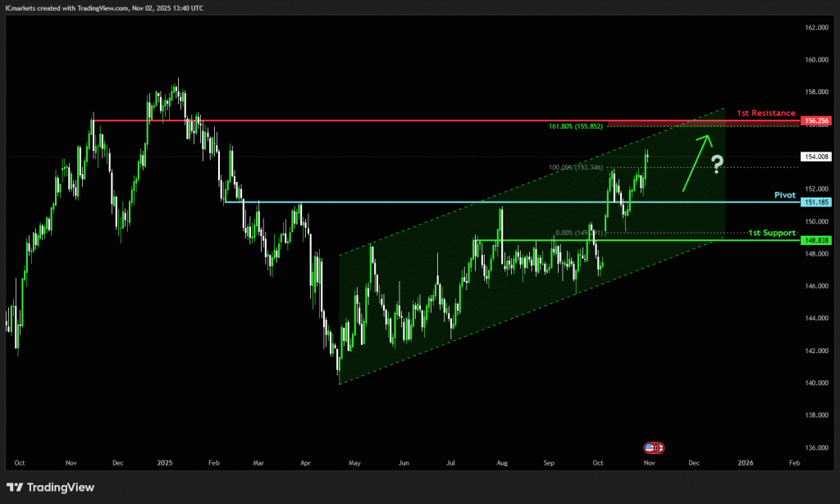The height and width of the screenshot is (504, 840).
Task: Click the US flag economic event icon
Action: (x=651, y=448)
